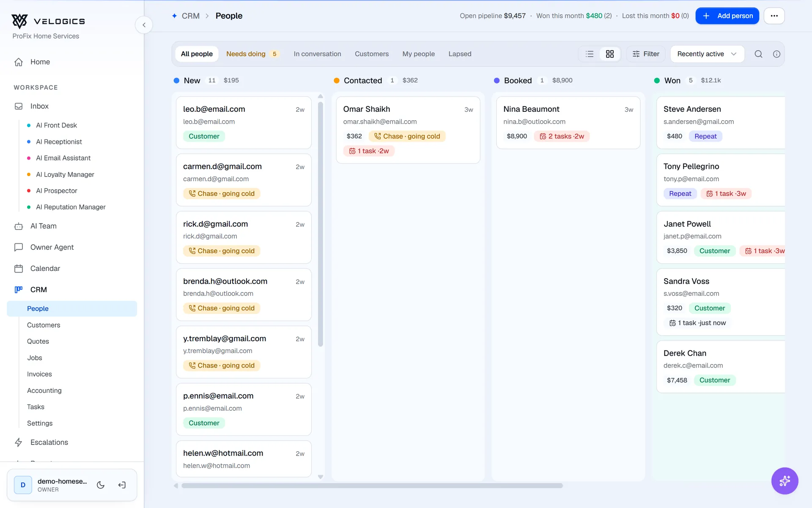The height and width of the screenshot is (508, 812).
Task: Click the Home icon in sidebar
Action: (19, 62)
